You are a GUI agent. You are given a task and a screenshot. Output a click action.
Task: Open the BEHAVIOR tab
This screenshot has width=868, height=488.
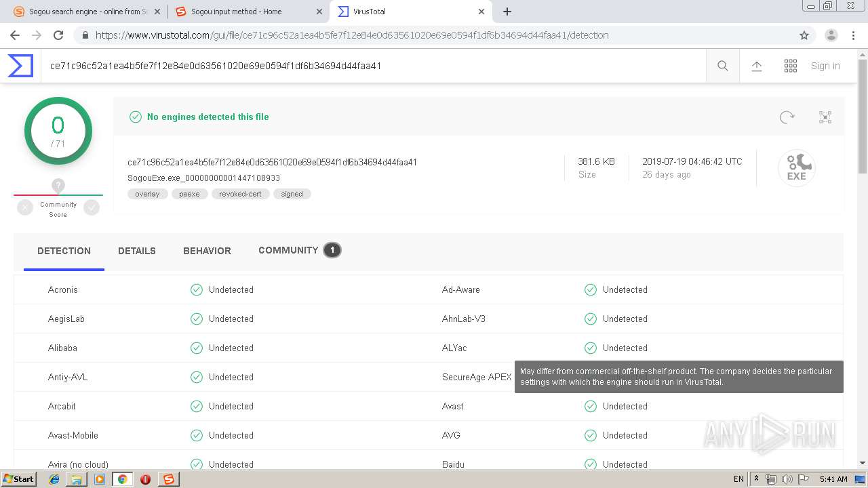pyautogui.click(x=207, y=251)
